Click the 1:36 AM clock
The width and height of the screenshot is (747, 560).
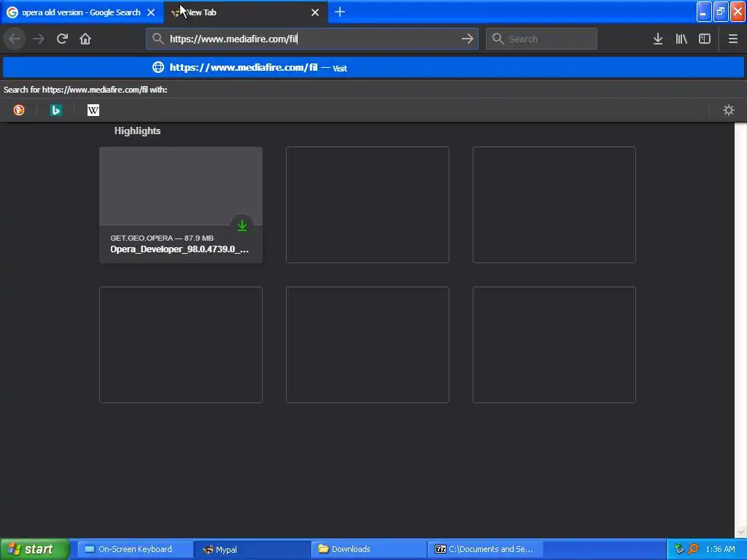tap(720, 549)
